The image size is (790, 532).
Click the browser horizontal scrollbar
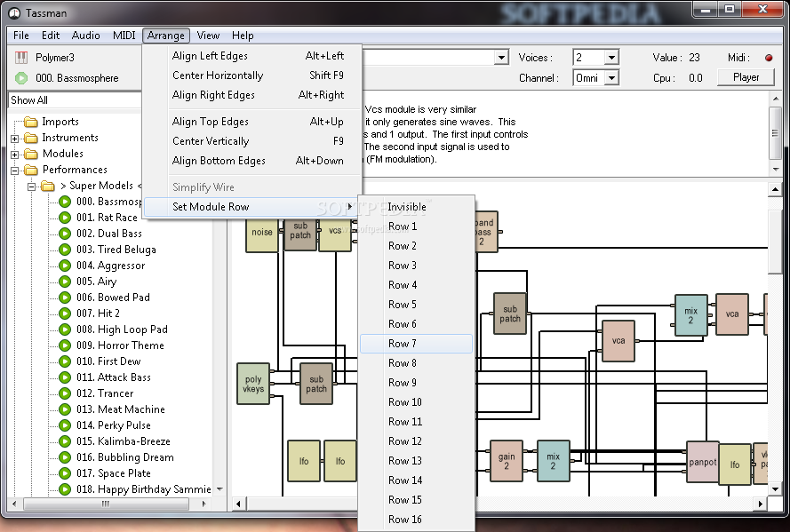[105, 504]
